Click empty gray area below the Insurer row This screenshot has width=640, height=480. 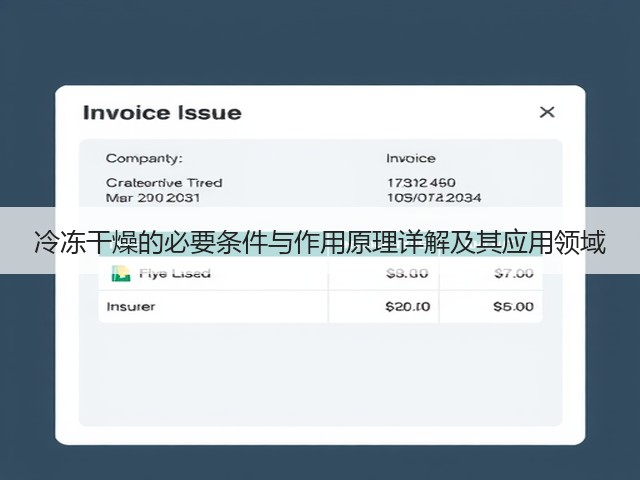(320, 373)
